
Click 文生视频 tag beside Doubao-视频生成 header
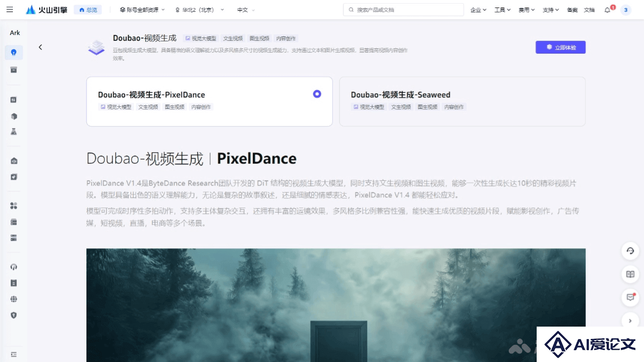point(233,39)
